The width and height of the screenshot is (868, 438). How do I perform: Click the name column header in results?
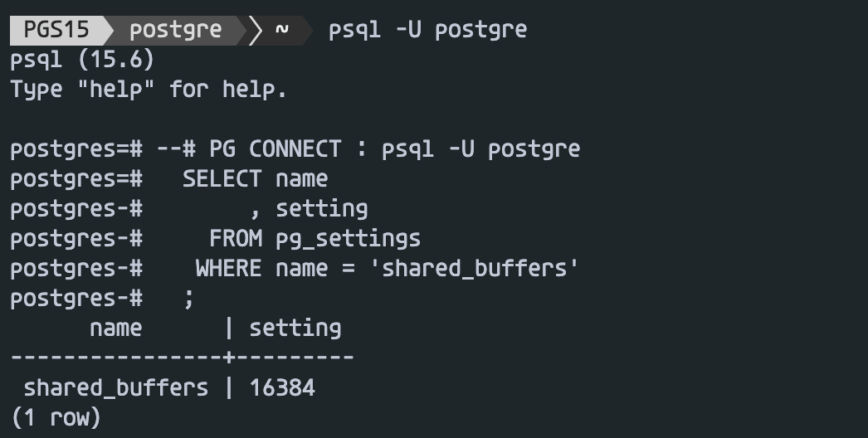pos(115,328)
